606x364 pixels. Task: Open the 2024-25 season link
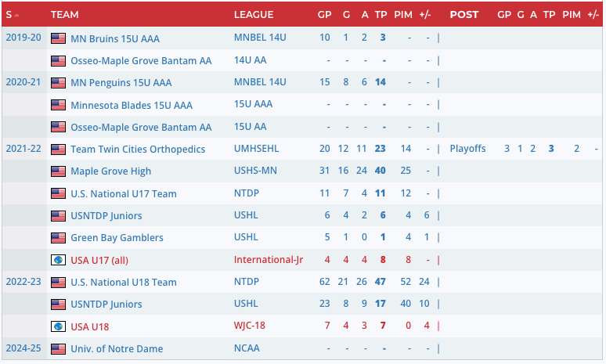pyautogui.click(x=23, y=347)
